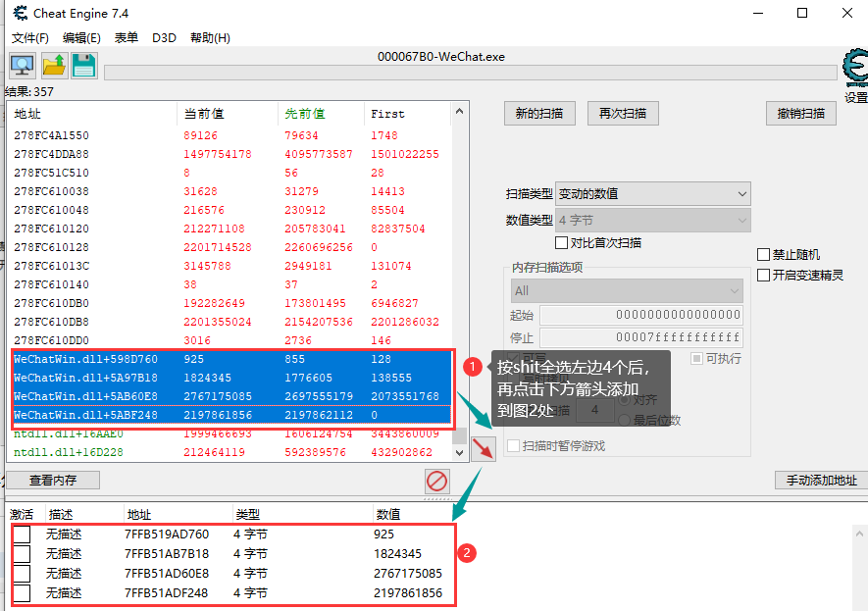This screenshot has height=611, width=868.
Task: Select result row 278FC4A1550
Action: click(230, 135)
